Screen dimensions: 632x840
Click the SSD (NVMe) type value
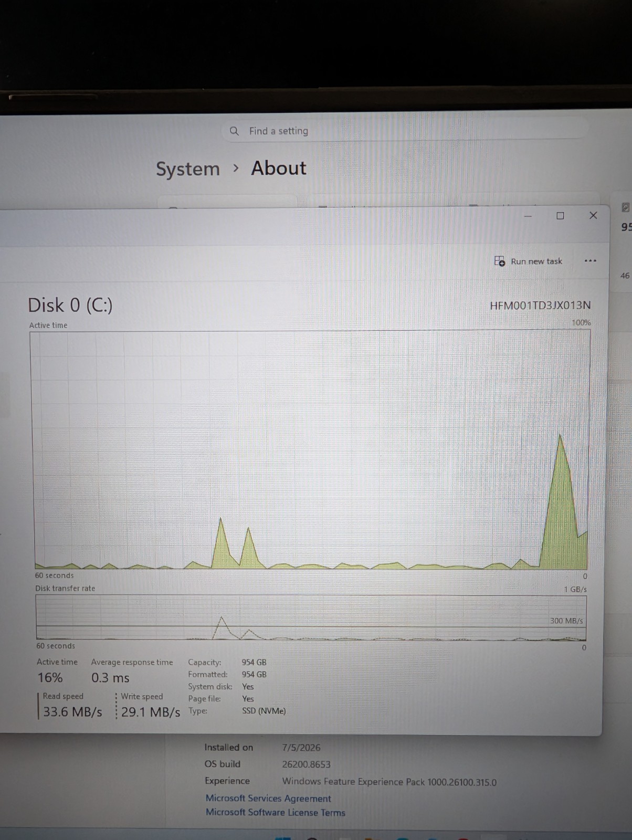point(264,711)
